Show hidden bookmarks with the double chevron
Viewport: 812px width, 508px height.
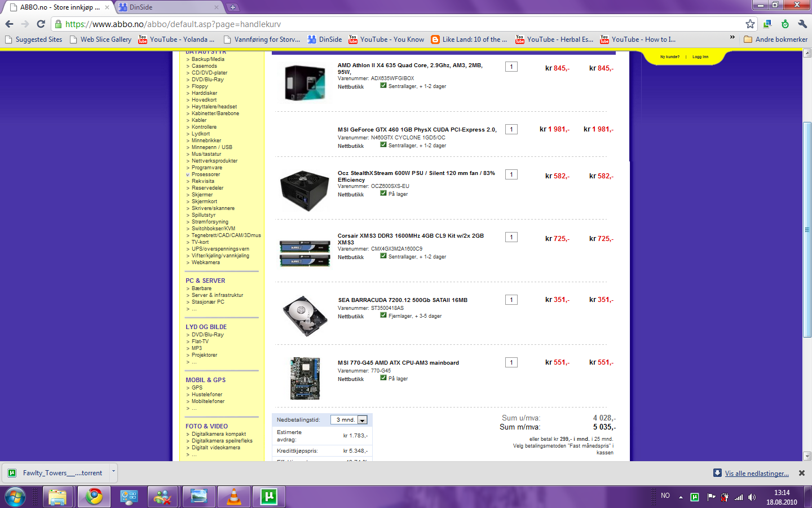click(732, 38)
